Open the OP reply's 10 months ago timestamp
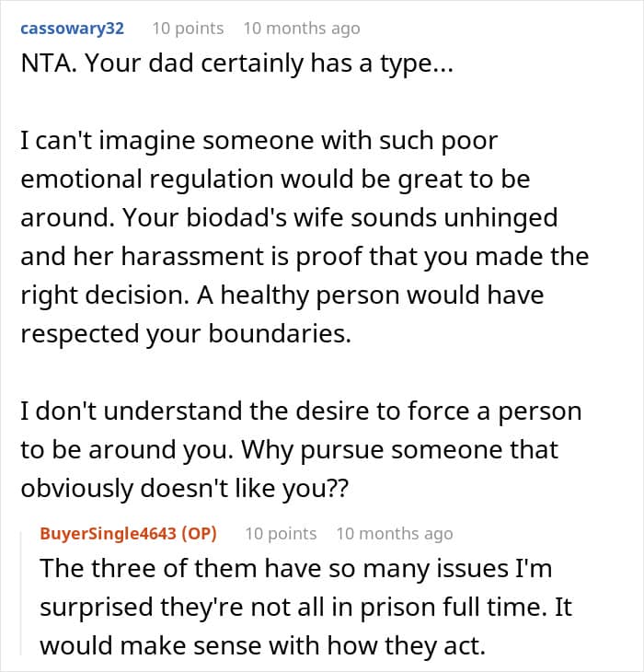The height and width of the screenshot is (672, 644). [x=394, y=534]
